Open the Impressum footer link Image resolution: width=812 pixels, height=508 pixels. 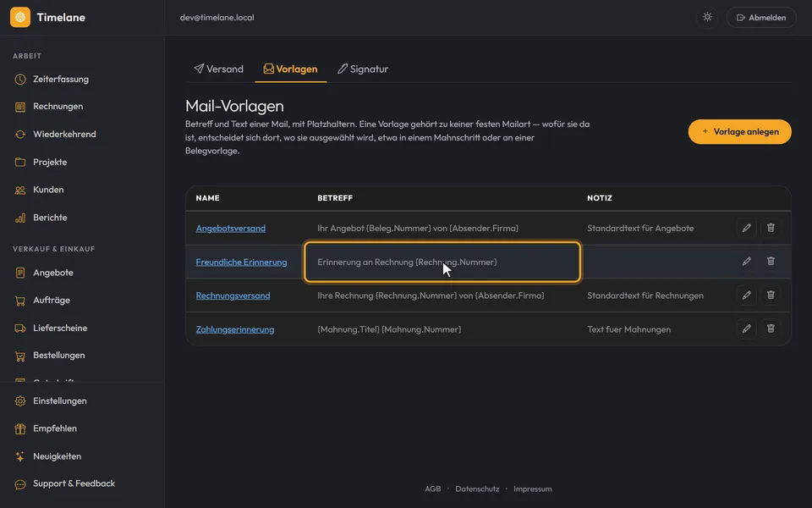[532, 489]
